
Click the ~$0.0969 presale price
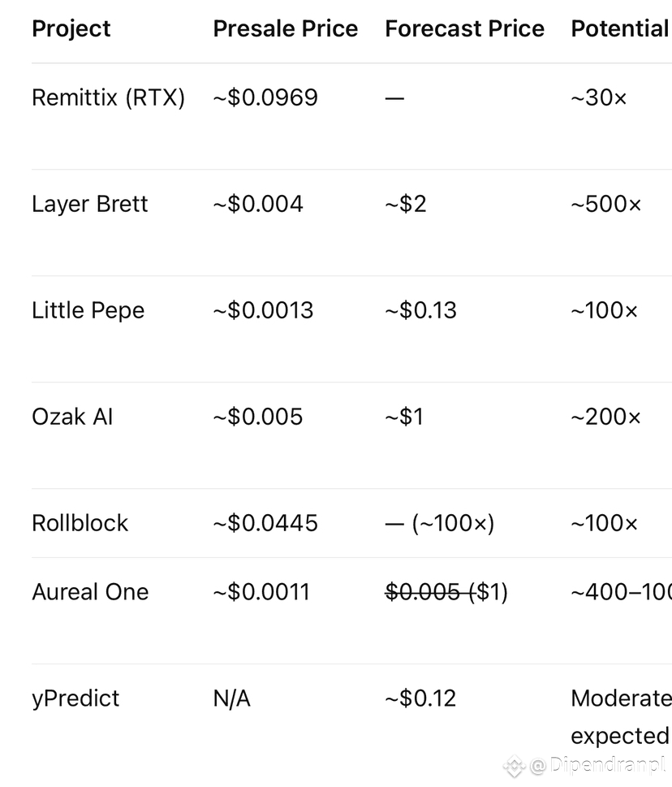point(265,97)
